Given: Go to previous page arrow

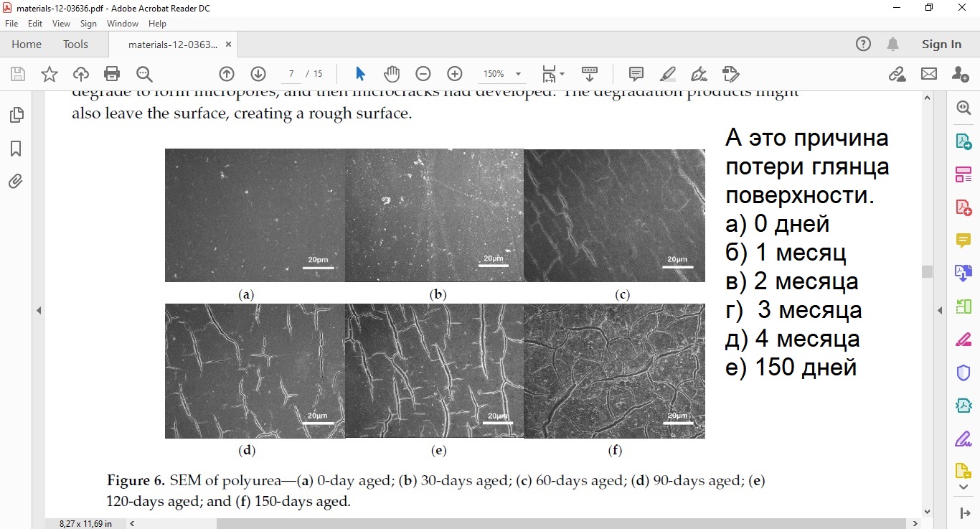Looking at the screenshot, I should (227, 74).
